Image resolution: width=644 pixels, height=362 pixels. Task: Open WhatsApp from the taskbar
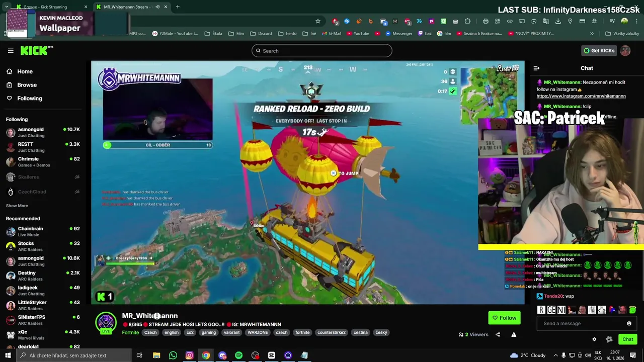click(x=173, y=355)
